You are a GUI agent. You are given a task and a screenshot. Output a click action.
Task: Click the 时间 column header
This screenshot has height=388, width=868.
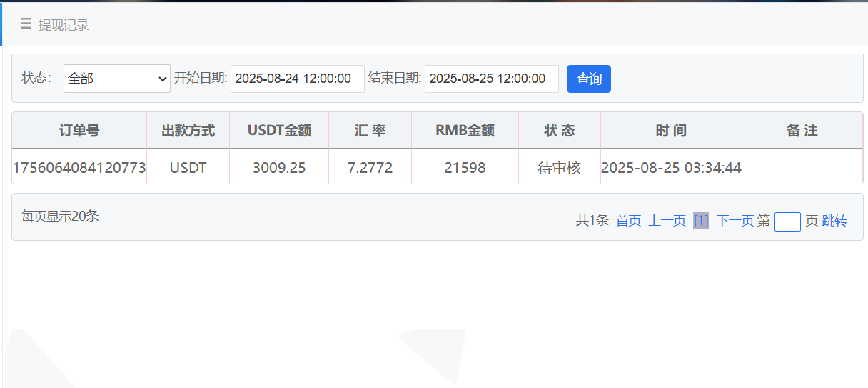[x=671, y=131]
